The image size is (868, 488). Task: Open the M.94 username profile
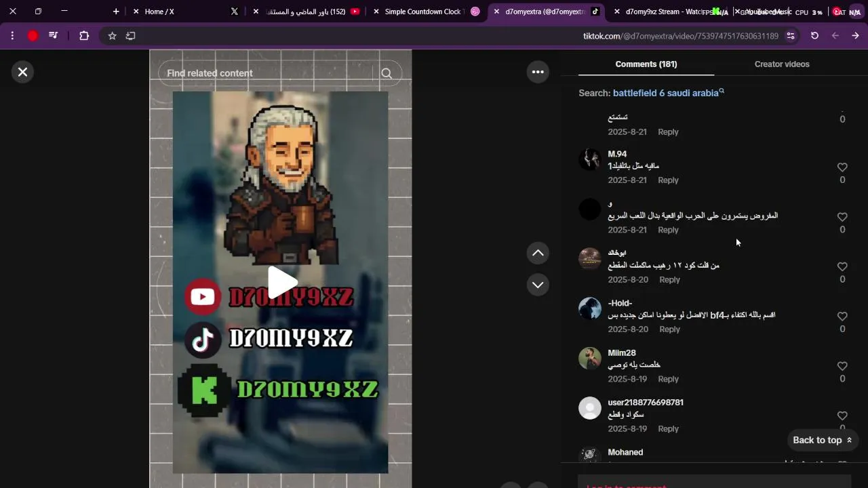click(617, 154)
